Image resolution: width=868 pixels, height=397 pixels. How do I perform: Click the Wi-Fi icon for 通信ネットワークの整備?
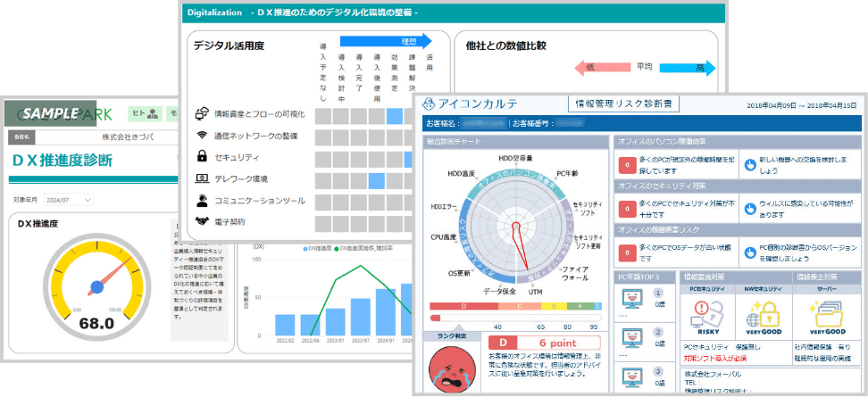point(202,135)
